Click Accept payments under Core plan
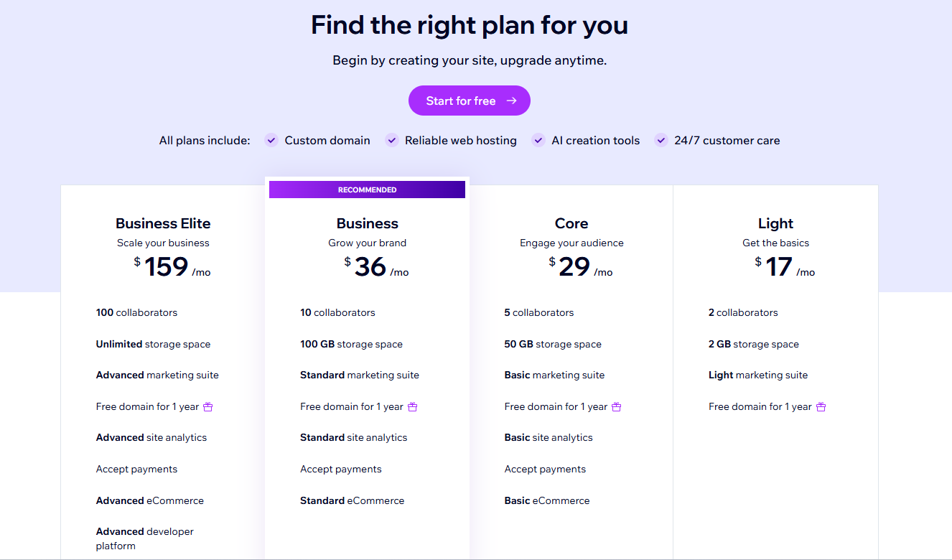Viewport: 952px width, 560px height. tap(545, 470)
